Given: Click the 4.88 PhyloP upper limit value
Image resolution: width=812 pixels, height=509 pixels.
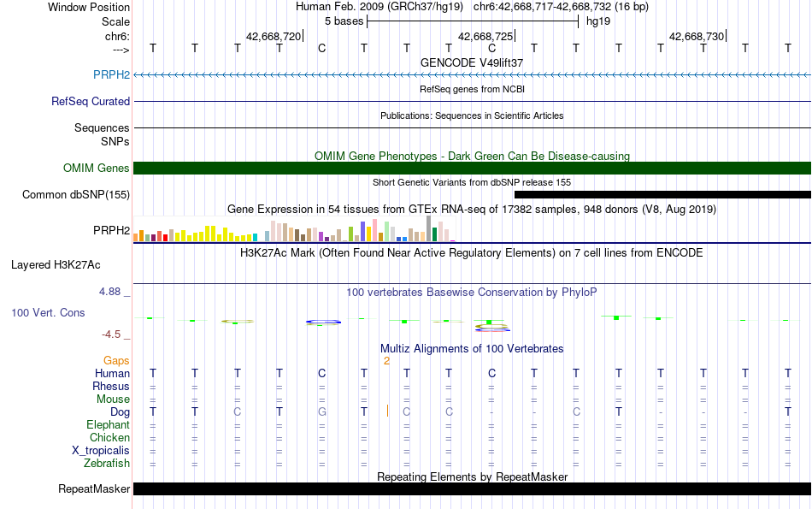Looking at the screenshot, I should [x=110, y=292].
